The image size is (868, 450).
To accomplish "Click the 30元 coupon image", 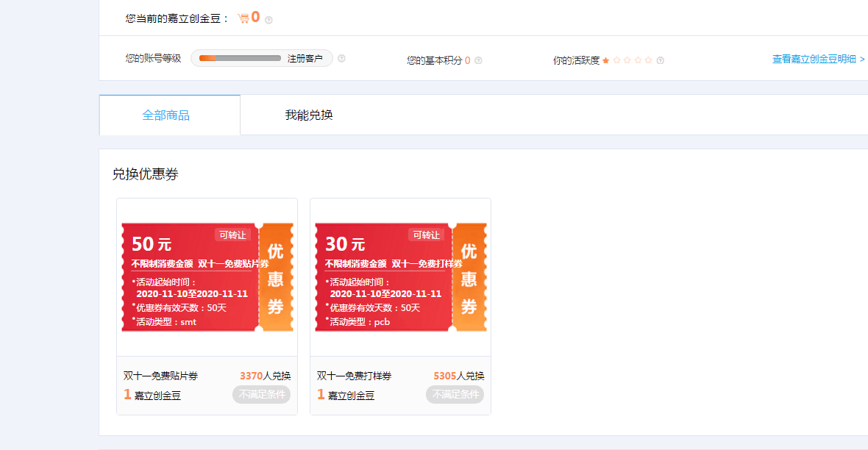I will click(x=400, y=277).
